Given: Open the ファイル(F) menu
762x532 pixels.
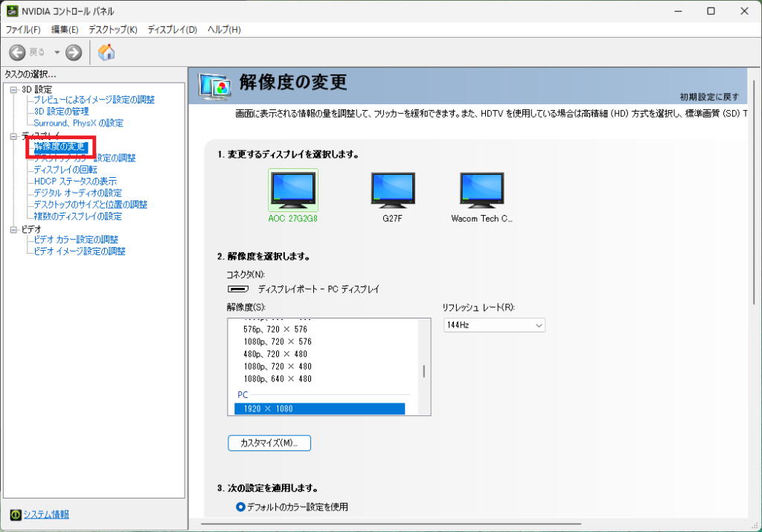Looking at the screenshot, I should [23, 30].
